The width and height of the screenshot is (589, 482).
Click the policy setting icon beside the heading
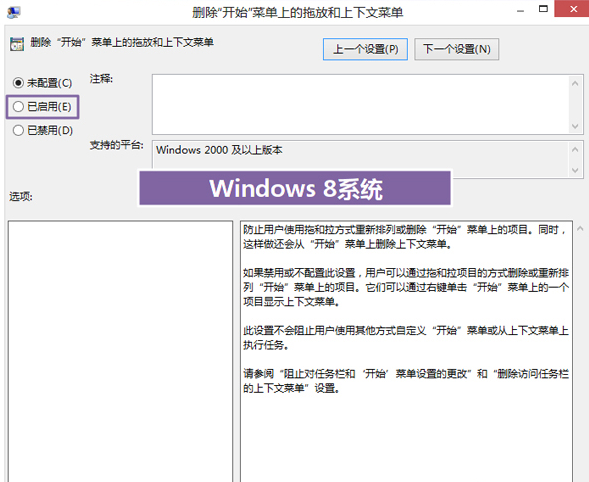17,44
